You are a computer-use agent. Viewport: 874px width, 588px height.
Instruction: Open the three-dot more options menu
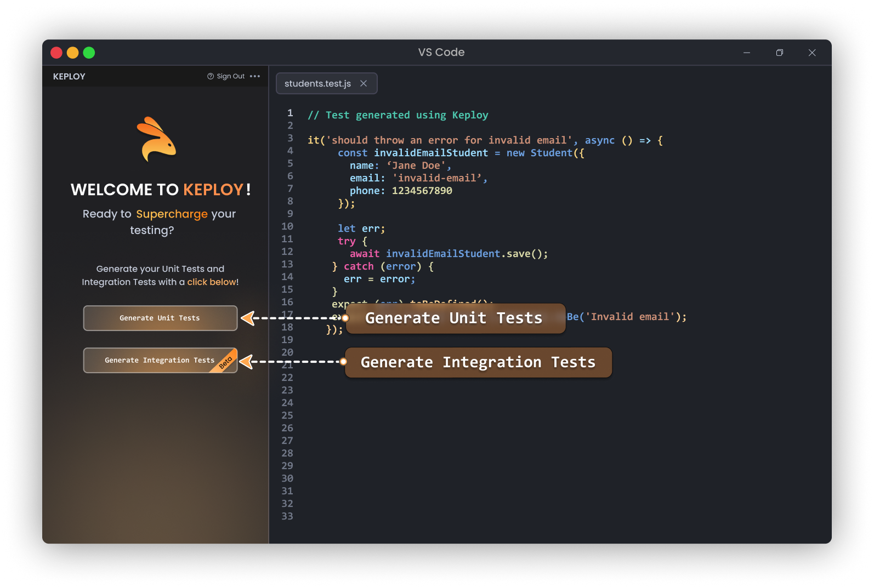tap(255, 76)
